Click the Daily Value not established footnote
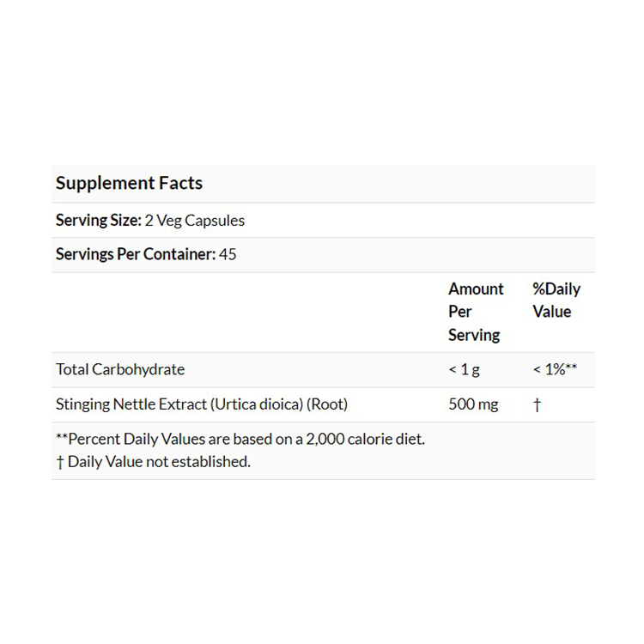644x644 pixels. pyautogui.click(x=159, y=461)
